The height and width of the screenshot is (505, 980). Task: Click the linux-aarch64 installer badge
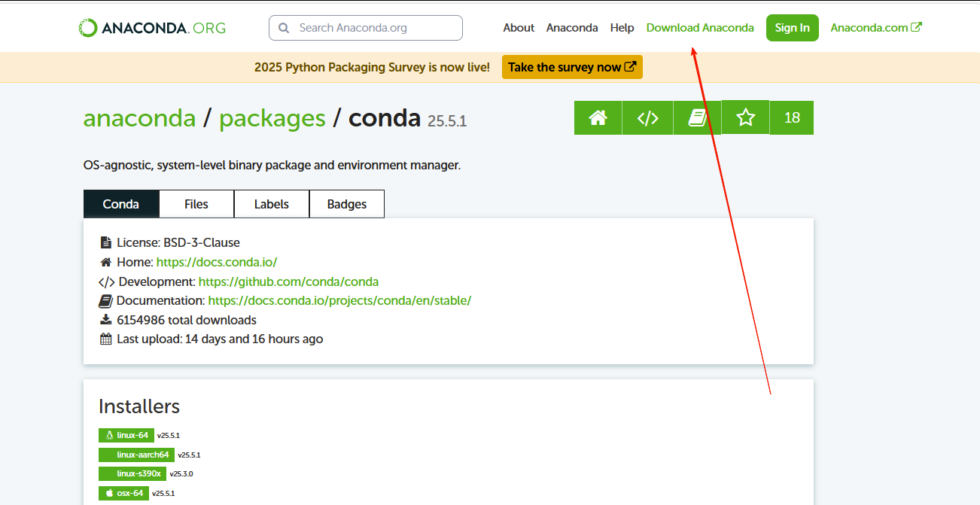click(136, 455)
